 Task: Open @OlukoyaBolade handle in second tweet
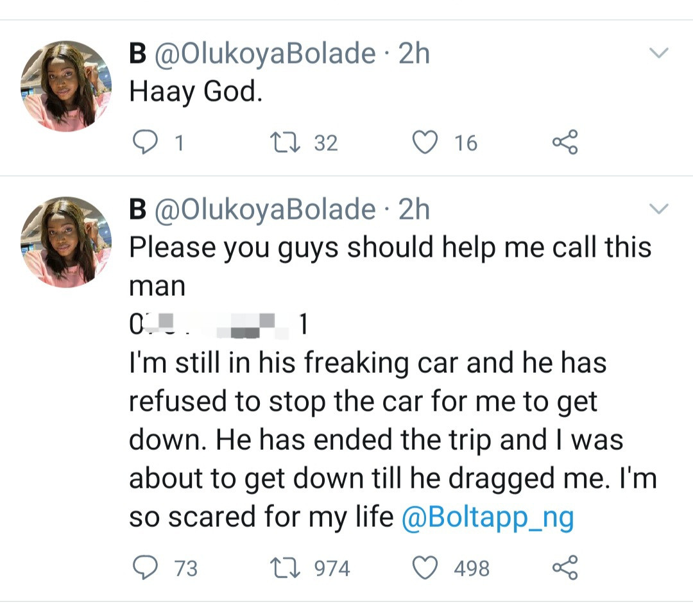264,210
